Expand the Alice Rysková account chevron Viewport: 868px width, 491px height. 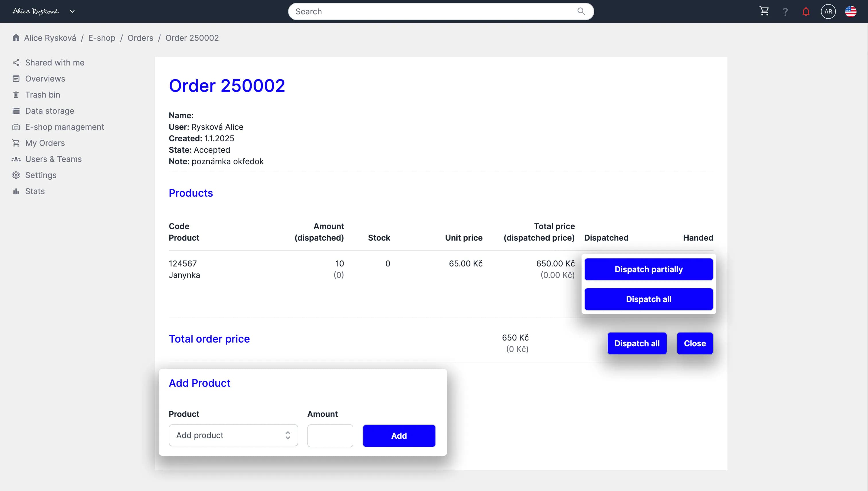coord(72,11)
